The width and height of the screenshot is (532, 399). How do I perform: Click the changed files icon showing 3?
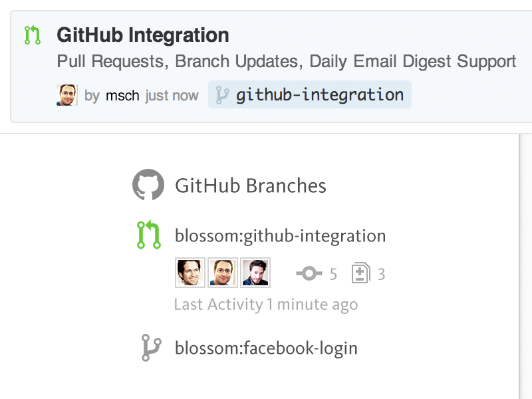tap(361, 273)
